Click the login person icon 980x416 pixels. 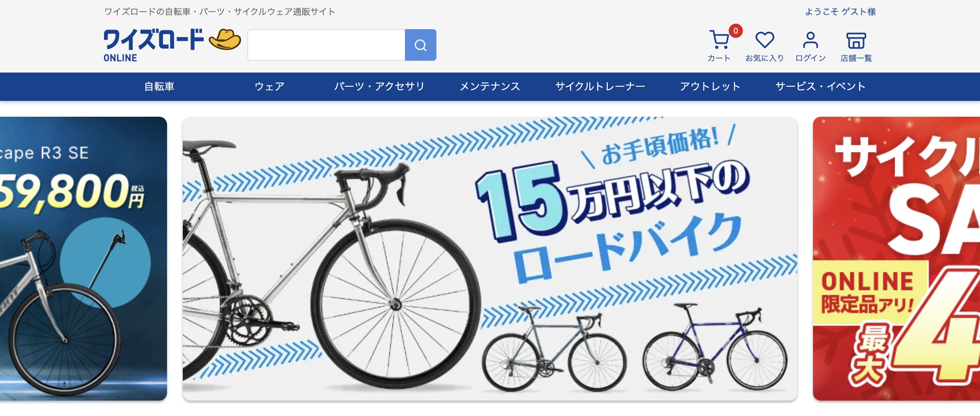coord(810,40)
